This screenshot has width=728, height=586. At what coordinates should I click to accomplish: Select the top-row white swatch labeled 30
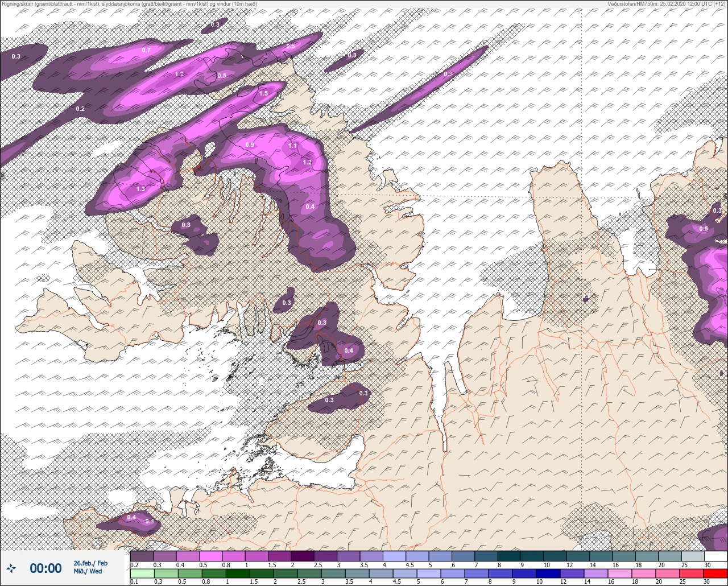[715, 556]
